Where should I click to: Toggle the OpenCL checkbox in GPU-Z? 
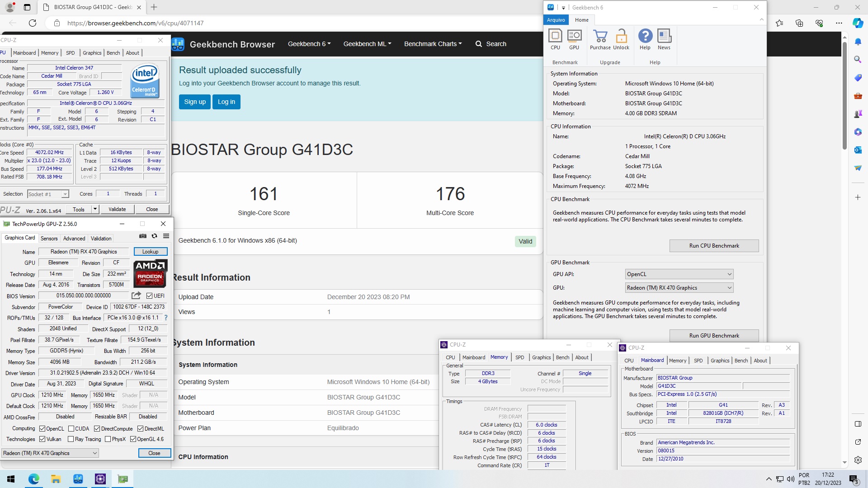[x=42, y=429]
